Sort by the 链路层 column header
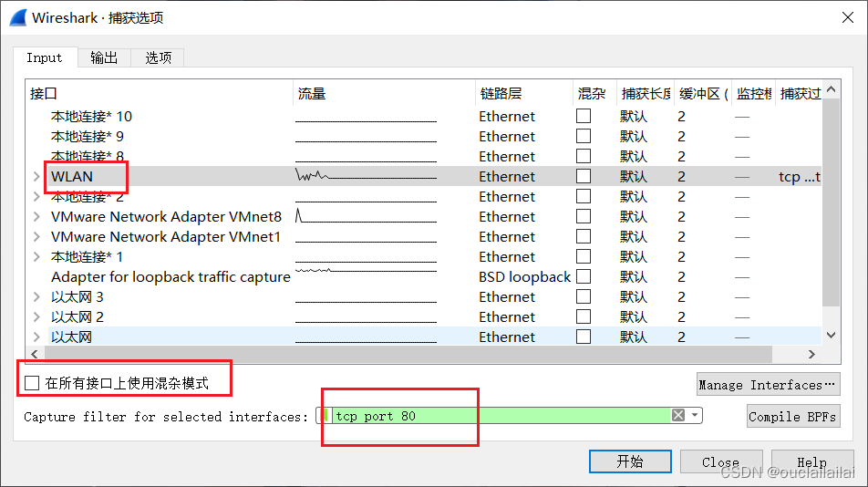This screenshot has height=487, width=868. 523,94
